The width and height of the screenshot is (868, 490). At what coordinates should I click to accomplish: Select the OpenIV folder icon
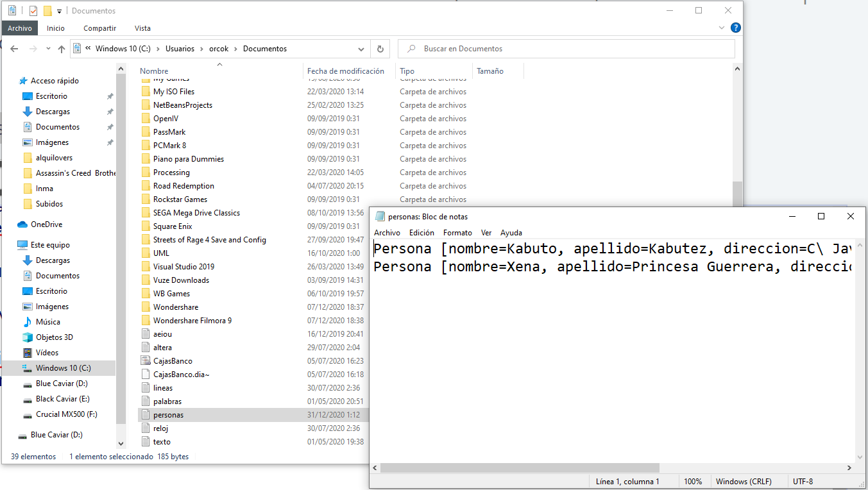pyautogui.click(x=146, y=119)
